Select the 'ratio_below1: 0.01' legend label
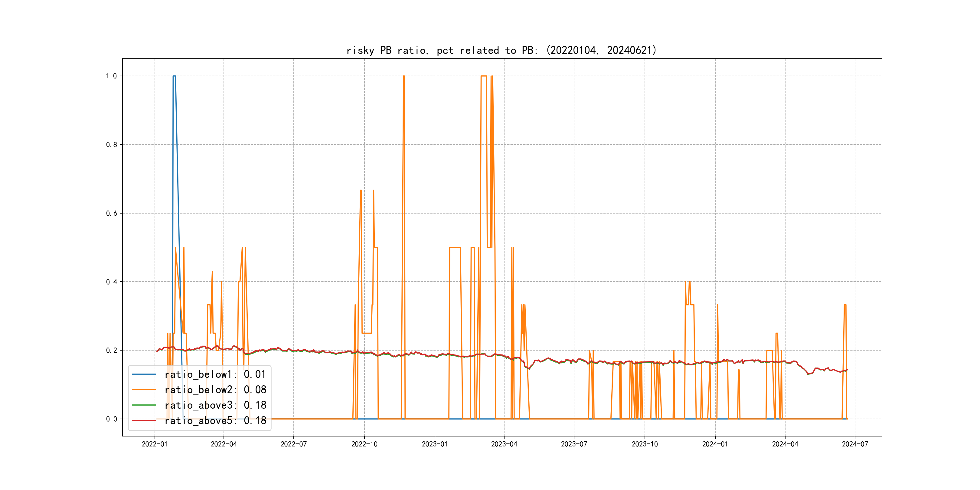 pos(215,374)
